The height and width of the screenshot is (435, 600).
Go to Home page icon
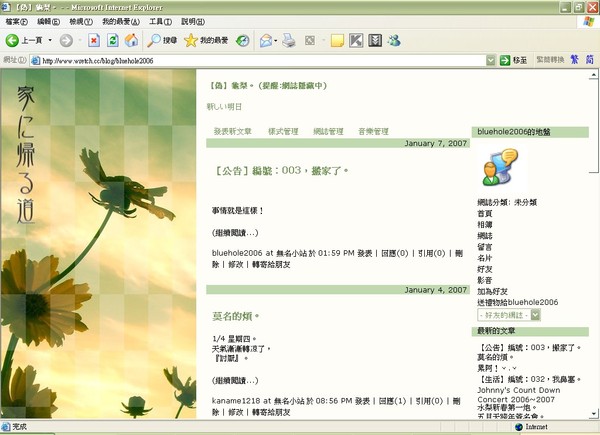(131, 40)
